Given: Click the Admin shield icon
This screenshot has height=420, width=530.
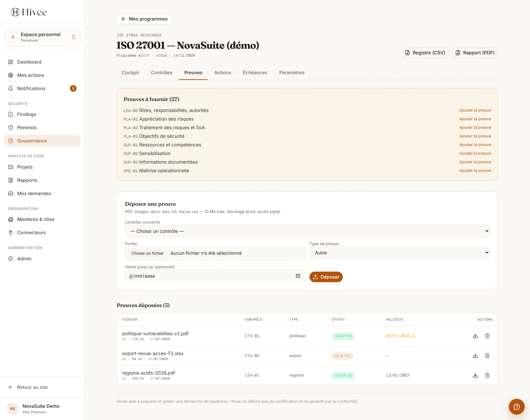Looking at the screenshot, I should tap(11, 259).
